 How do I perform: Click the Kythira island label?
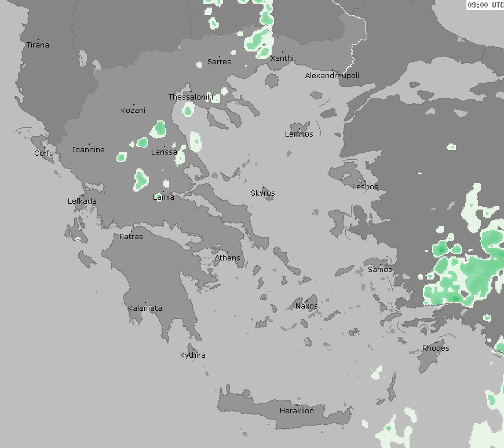tap(192, 355)
